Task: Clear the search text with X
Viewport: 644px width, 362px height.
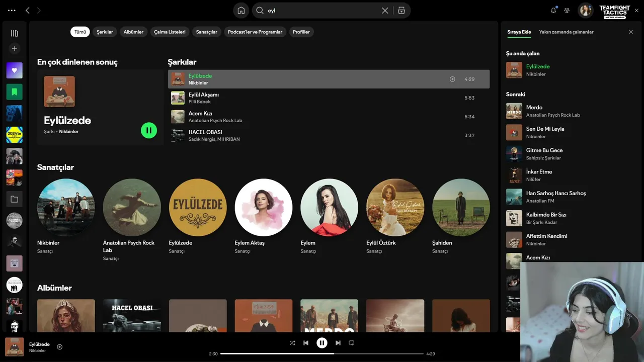Action: click(385, 10)
